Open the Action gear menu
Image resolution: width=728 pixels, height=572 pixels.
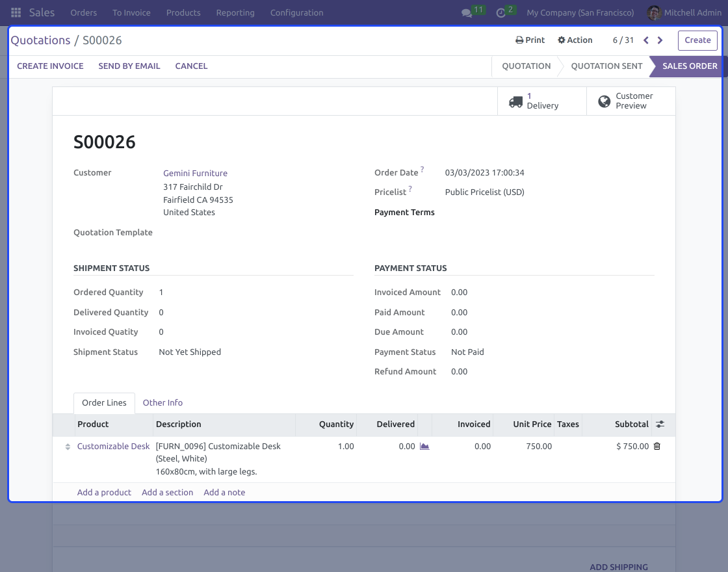[575, 40]
